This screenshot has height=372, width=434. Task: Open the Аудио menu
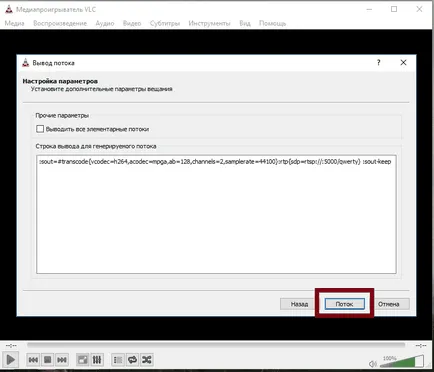pos(105,23)
